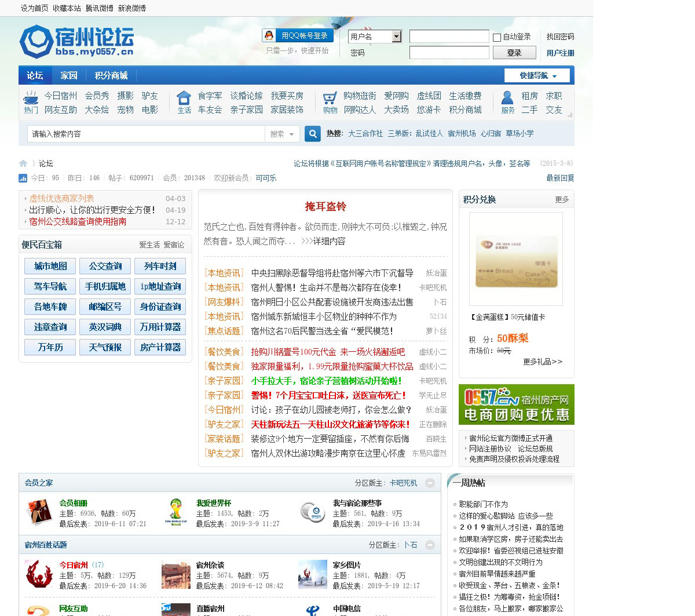Image resolution: width=695 pixels, height=616 pixels.
Task: Enable the 自动登录 checkbox
Action: pyautogui.click(x=497, y=37)
